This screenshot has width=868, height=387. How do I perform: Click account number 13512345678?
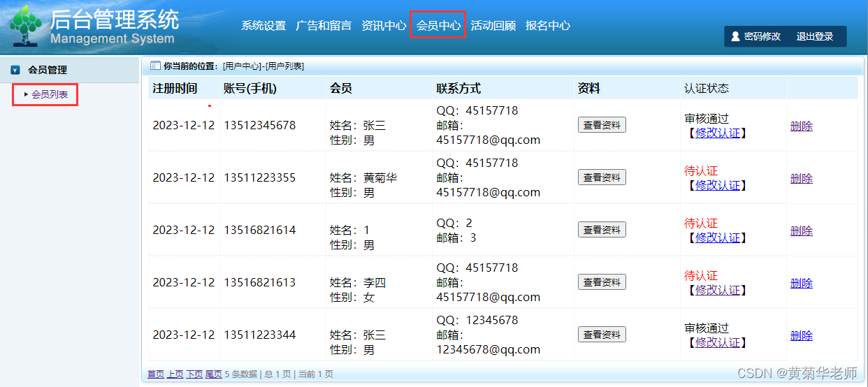(260, 126)
